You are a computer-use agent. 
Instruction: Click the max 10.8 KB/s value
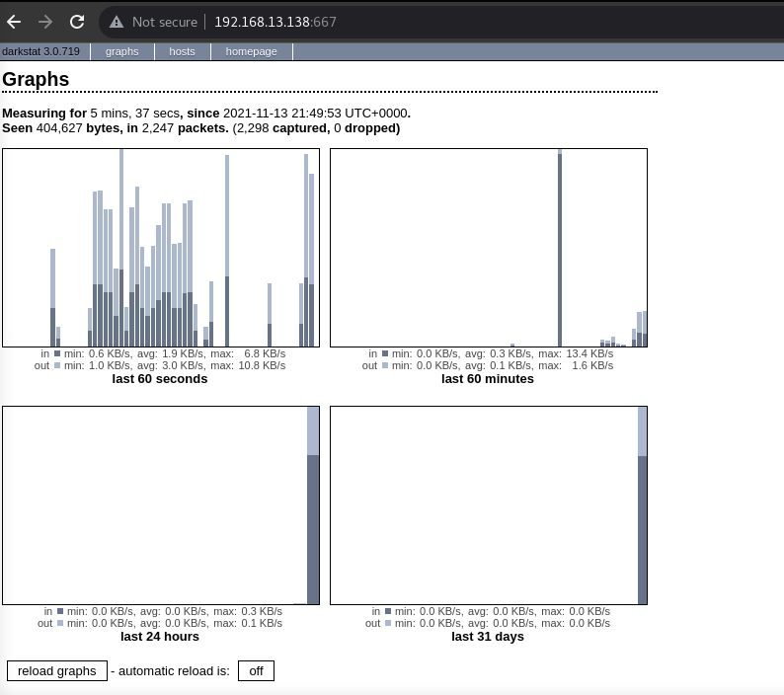tap(262, 365)
